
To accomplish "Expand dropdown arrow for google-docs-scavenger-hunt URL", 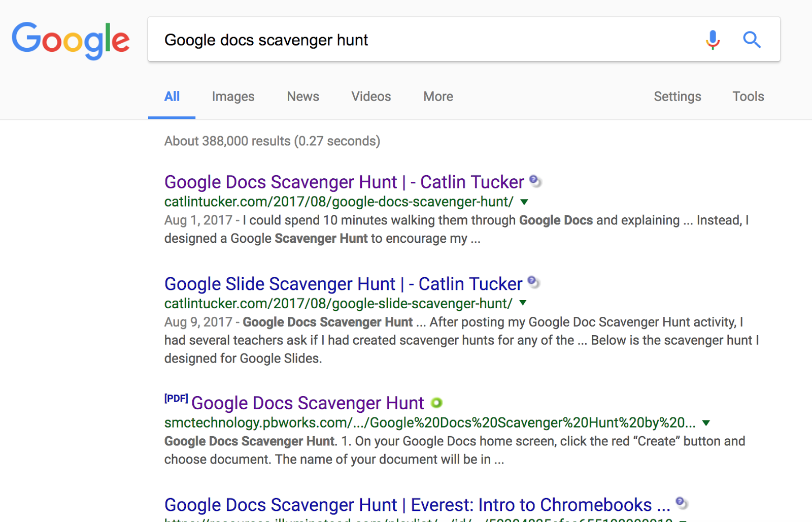I will coord(525,202).
